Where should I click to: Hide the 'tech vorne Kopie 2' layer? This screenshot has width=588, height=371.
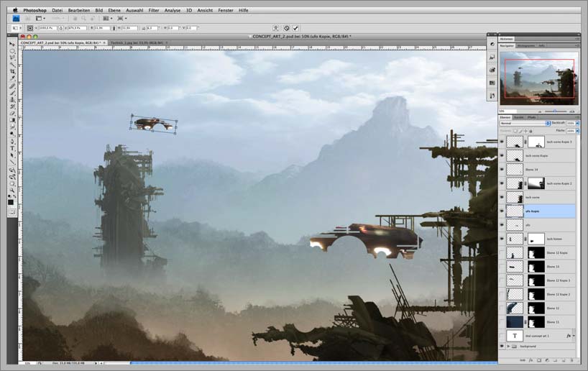[502, 183]
